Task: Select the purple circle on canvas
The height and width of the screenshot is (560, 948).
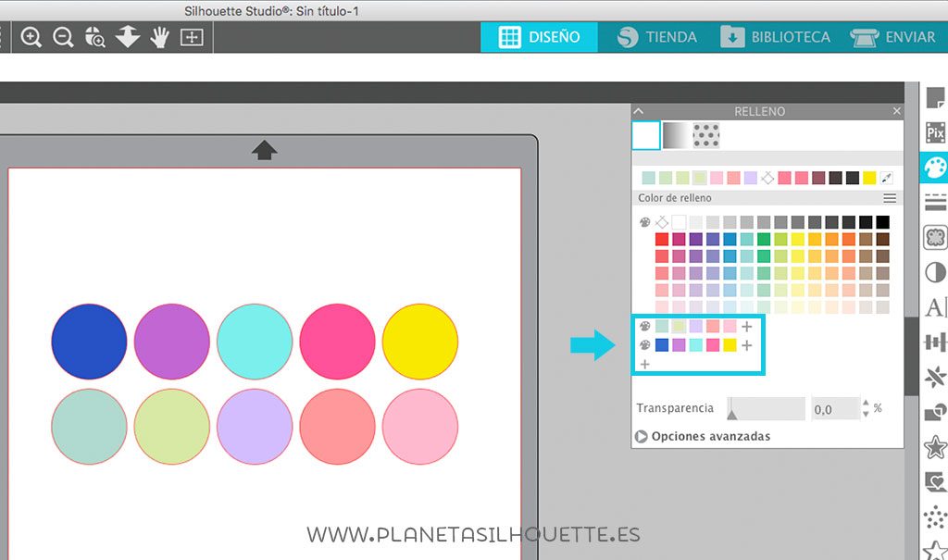Action: coord(171,342)
